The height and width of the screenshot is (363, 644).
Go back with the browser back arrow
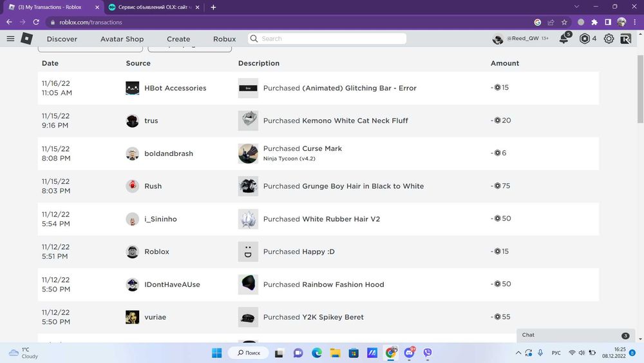tap(9, 22)
